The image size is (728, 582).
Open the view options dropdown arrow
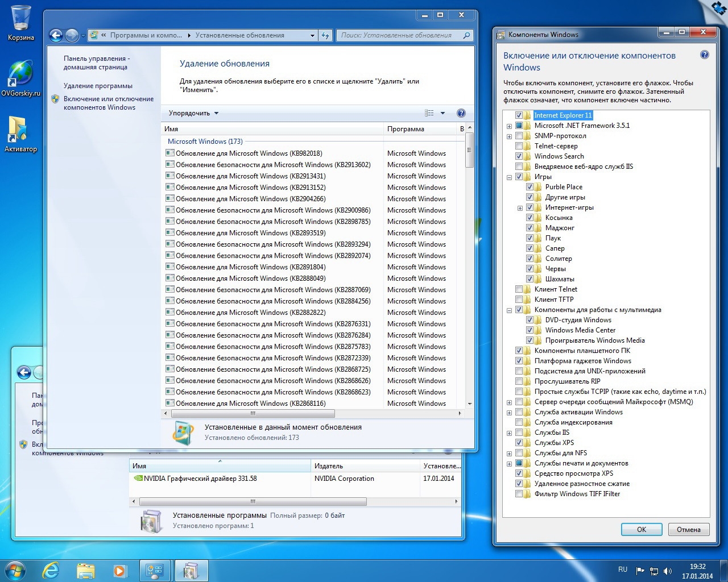click(x=442, y=113)
